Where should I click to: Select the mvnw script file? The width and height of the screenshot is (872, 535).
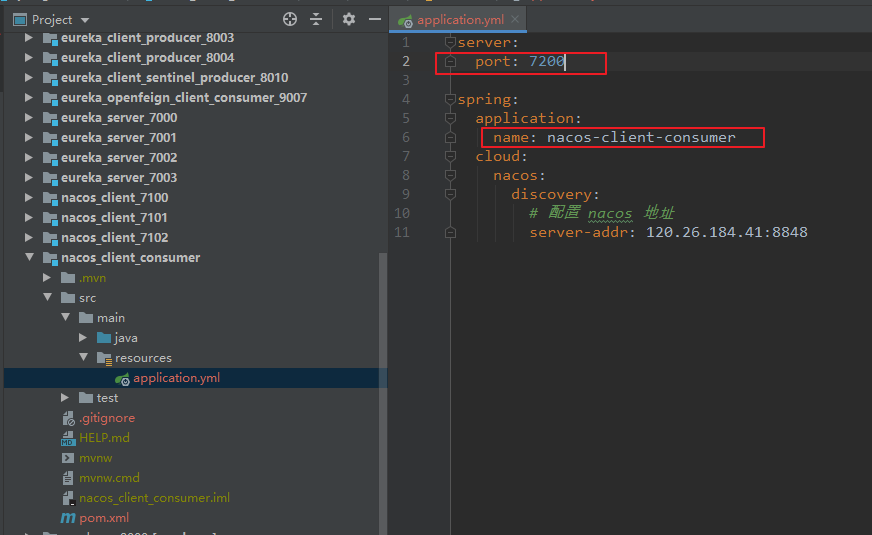click(x=96, y=458)
